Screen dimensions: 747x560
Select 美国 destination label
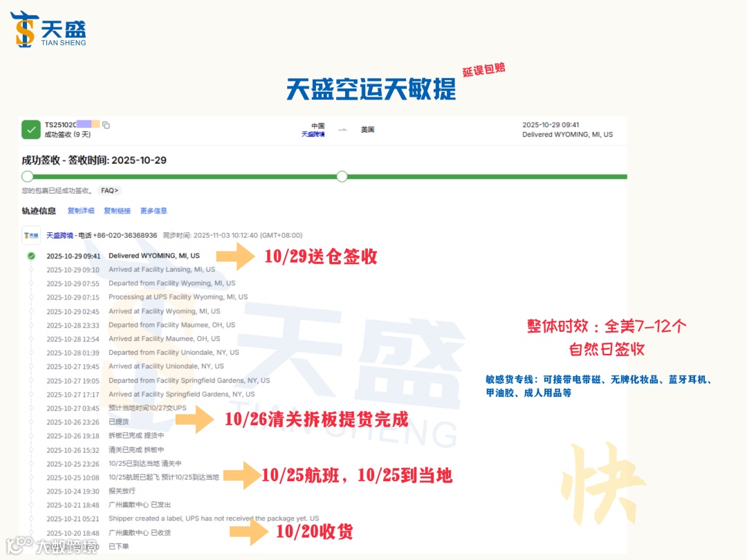(x=367, y=129)
